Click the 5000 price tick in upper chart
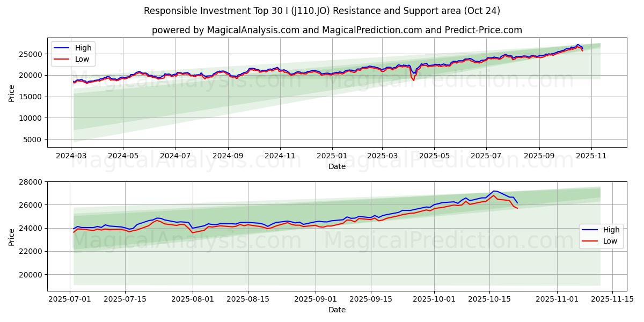This screenshot has width=644, height=322. [x=34, y=140]
